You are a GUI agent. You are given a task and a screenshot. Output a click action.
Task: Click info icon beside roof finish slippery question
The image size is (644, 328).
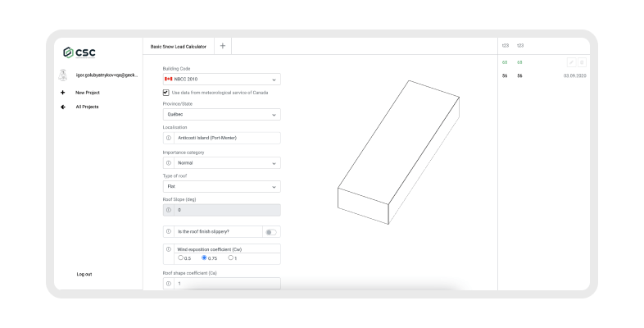(x=169, y=232)
